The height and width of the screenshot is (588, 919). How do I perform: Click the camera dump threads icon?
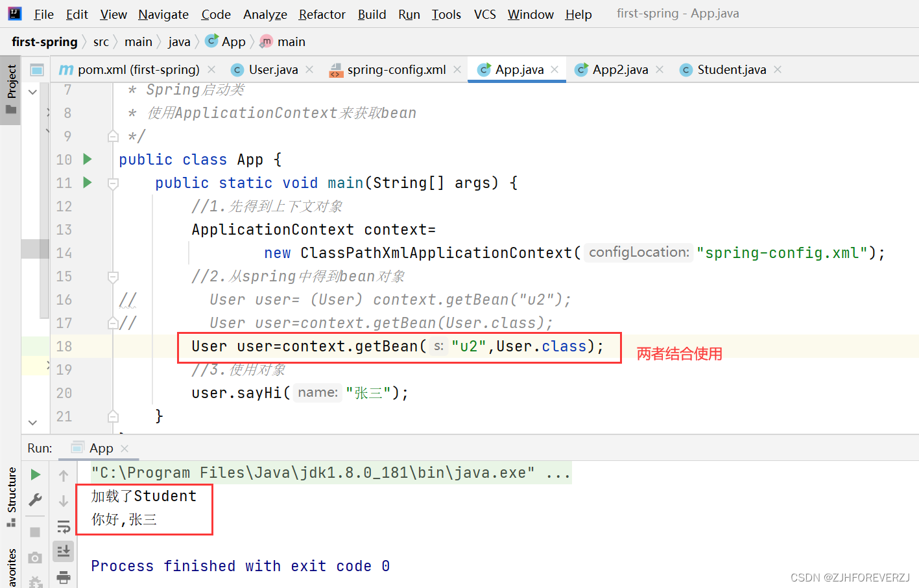point(36,558)
